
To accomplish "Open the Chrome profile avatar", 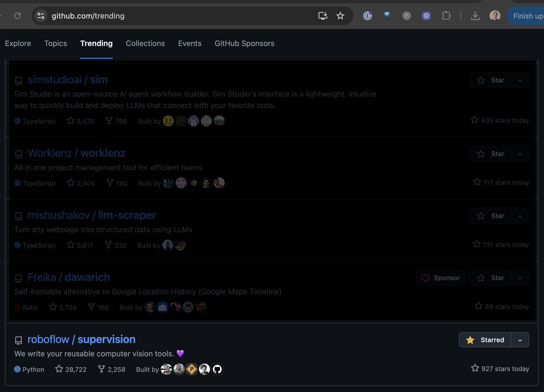I will tap(495, 16).
